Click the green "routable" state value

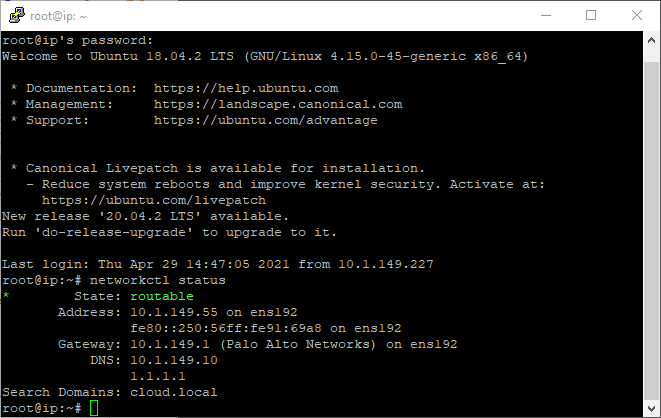click(x=161, y=296)
